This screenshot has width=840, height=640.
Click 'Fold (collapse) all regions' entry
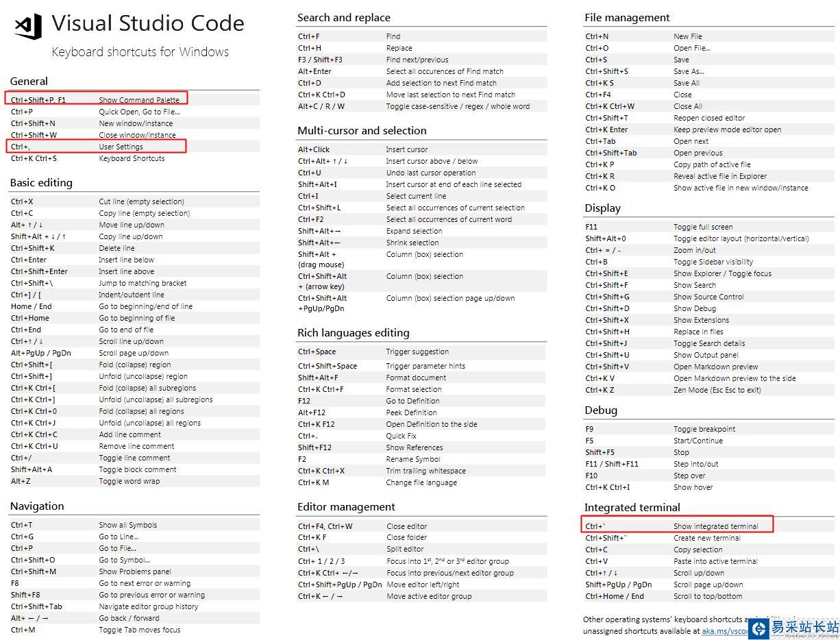[141, 411]
